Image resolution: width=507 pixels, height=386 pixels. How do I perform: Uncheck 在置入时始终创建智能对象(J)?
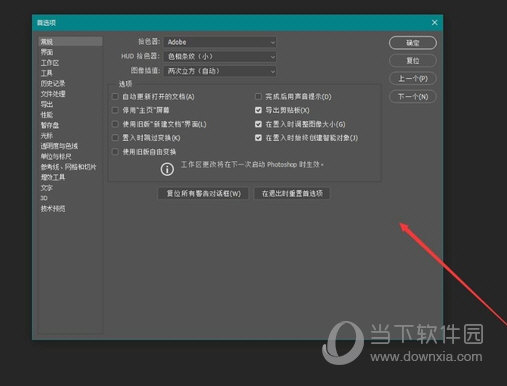pyautogui.click(x=258, y=138)
